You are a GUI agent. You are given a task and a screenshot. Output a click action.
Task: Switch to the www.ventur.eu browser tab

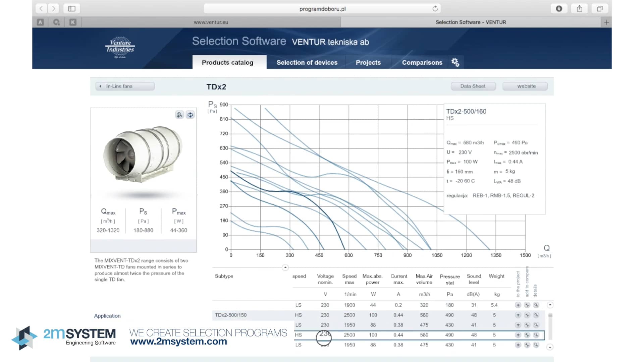211,22
